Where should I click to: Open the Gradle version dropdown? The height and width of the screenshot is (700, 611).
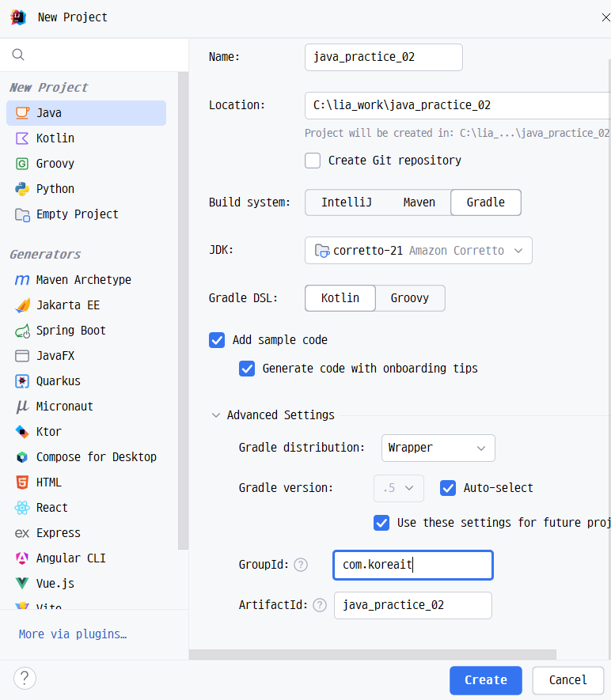(399, 488)
